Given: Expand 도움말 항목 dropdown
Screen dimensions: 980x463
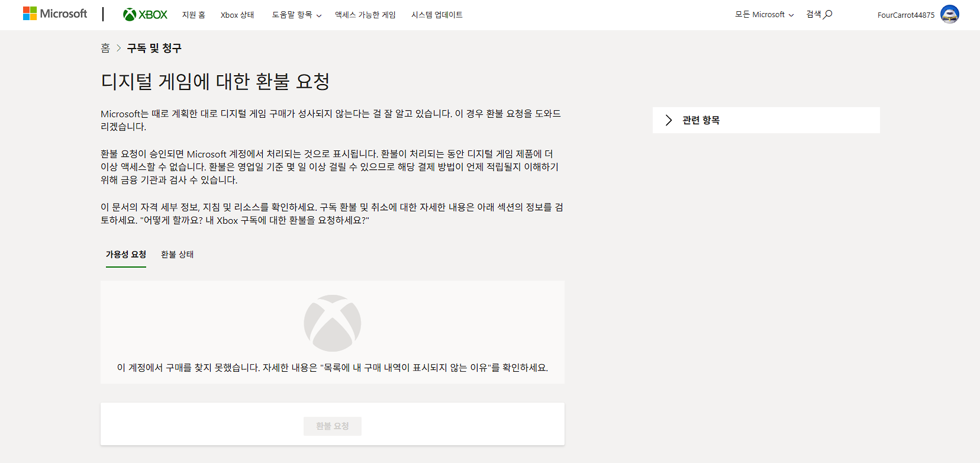Looking at the screenshot, I should click(x=296, y=15).
